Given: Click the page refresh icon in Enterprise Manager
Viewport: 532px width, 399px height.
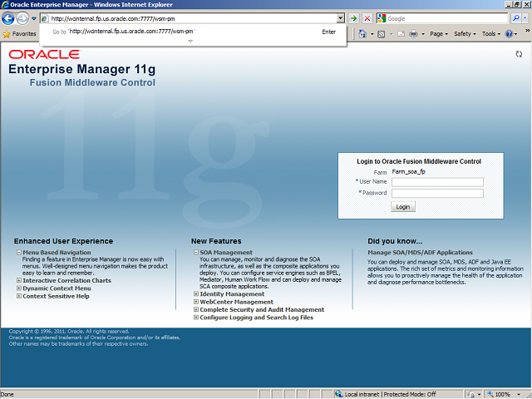Looking at the screenshot, I should [519, 54].
